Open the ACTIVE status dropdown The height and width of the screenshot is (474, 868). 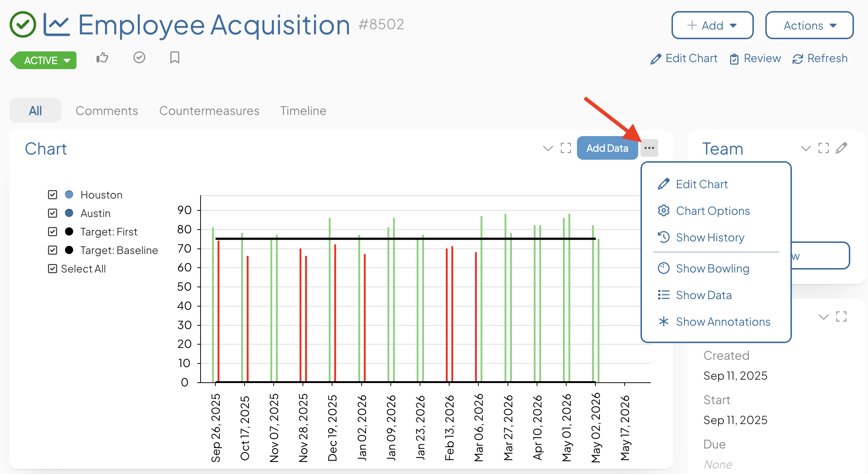pos(44,60)
